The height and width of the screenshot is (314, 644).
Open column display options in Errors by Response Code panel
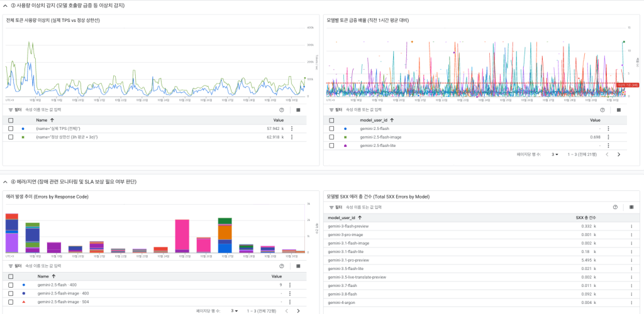click(x=297, y=266)
